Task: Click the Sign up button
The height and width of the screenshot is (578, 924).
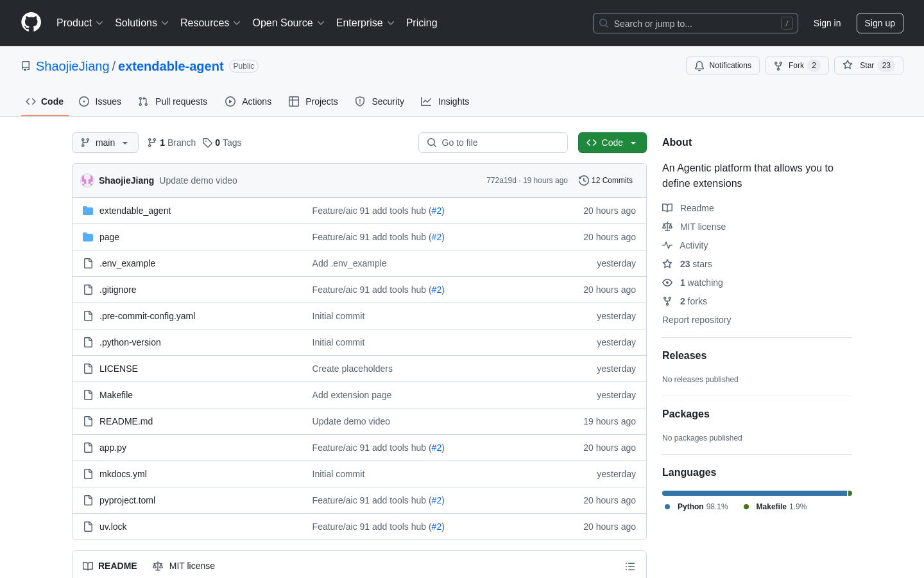Action: (880, 23)
